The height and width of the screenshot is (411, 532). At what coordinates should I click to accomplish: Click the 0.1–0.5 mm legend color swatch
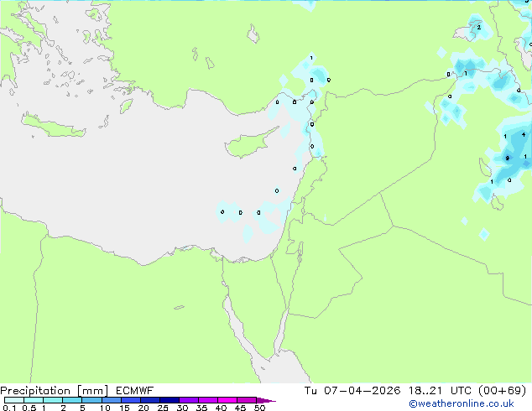click(x=14, y=400)
